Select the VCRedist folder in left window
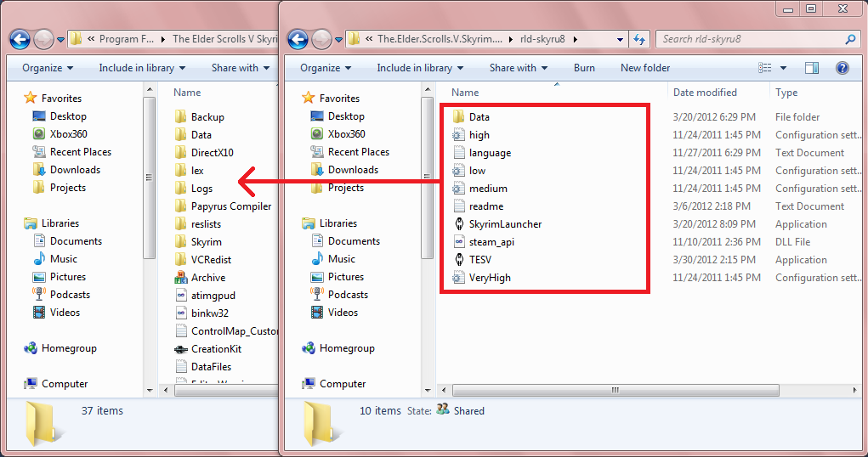 pos(211,260)
